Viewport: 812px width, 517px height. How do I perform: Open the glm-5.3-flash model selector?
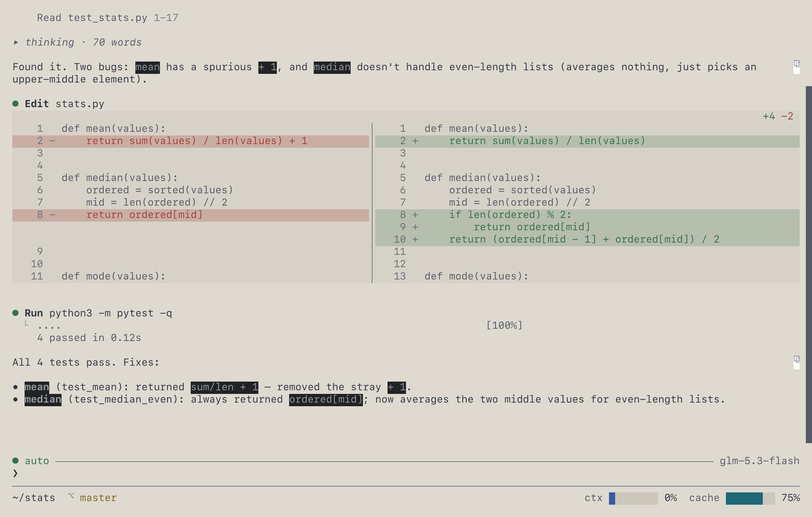pos(759,461)
